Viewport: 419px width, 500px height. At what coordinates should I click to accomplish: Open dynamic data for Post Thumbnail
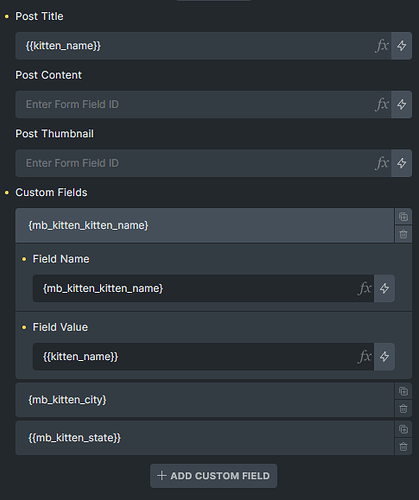pos(401,163)
